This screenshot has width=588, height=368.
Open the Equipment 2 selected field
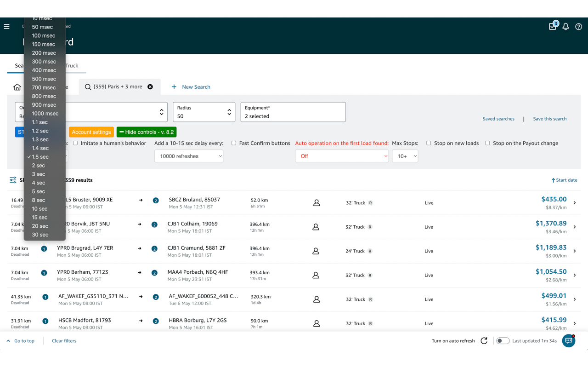pos(293,112)
